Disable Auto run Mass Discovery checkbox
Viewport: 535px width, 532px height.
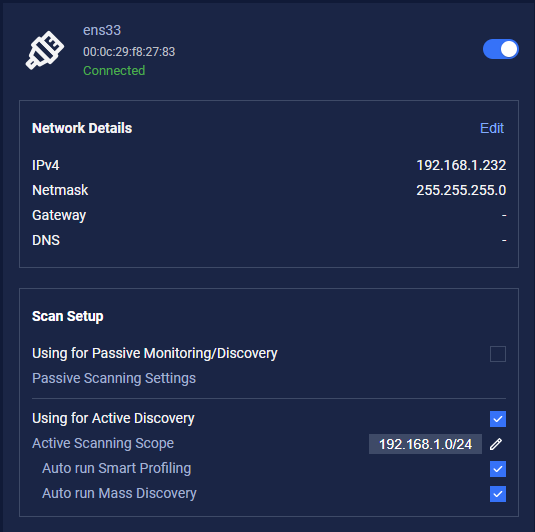click(x=498, y=494)
